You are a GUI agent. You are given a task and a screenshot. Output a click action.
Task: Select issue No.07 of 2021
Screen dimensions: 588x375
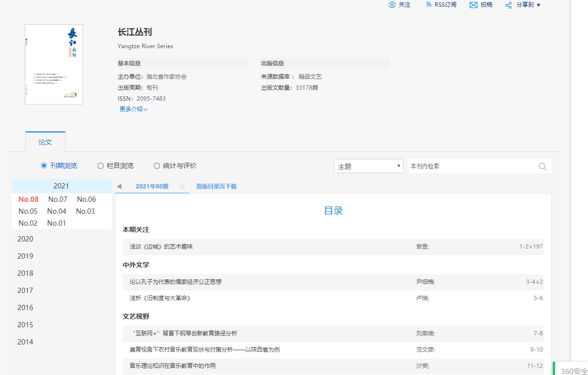pyautogui.click(x=57, y=199)
